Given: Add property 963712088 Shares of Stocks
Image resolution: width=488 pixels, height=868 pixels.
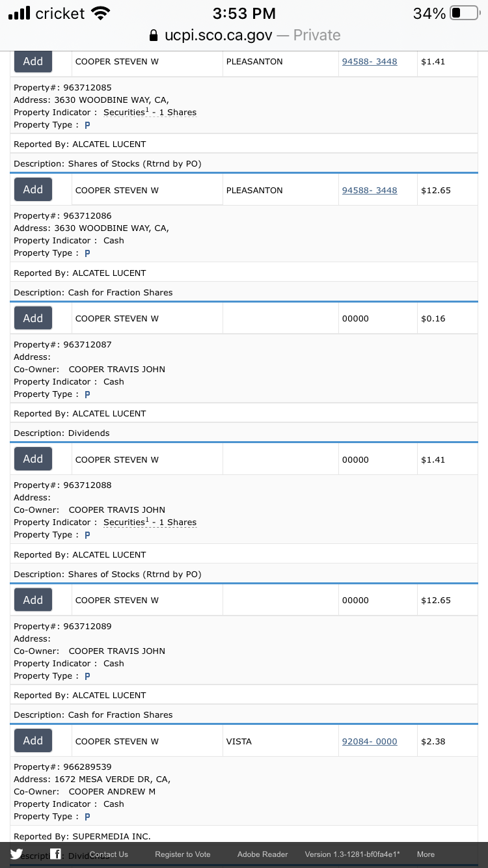Looking at the screenshot, I should tap(33, 459).
